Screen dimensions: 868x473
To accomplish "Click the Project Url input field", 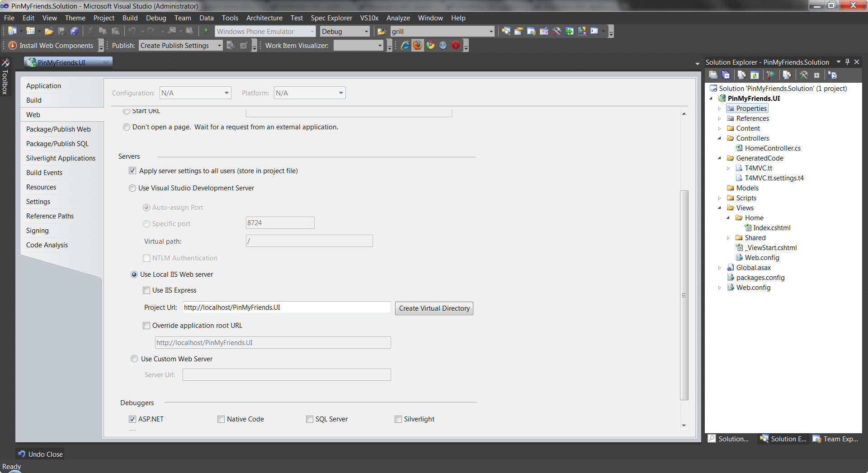I will coord(287,307).
